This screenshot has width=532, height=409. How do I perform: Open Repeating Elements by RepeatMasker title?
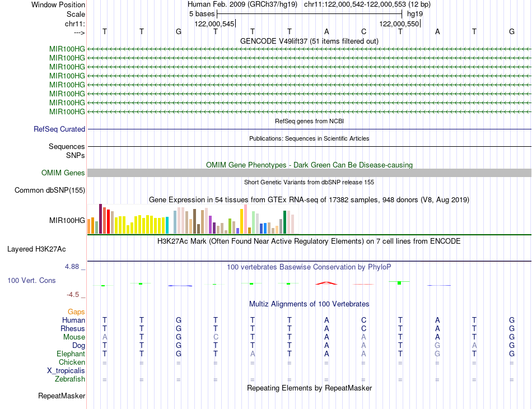pyautogui.click(x=309, y=388)
